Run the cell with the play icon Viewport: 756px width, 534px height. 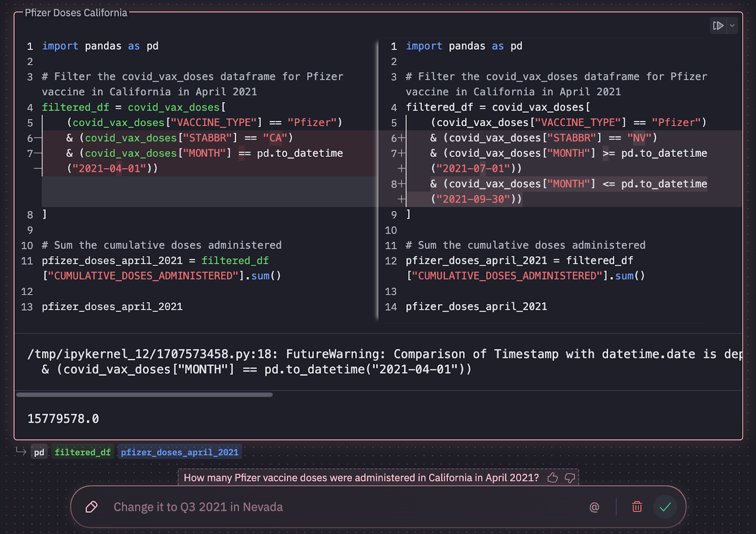tap(718, 25)
